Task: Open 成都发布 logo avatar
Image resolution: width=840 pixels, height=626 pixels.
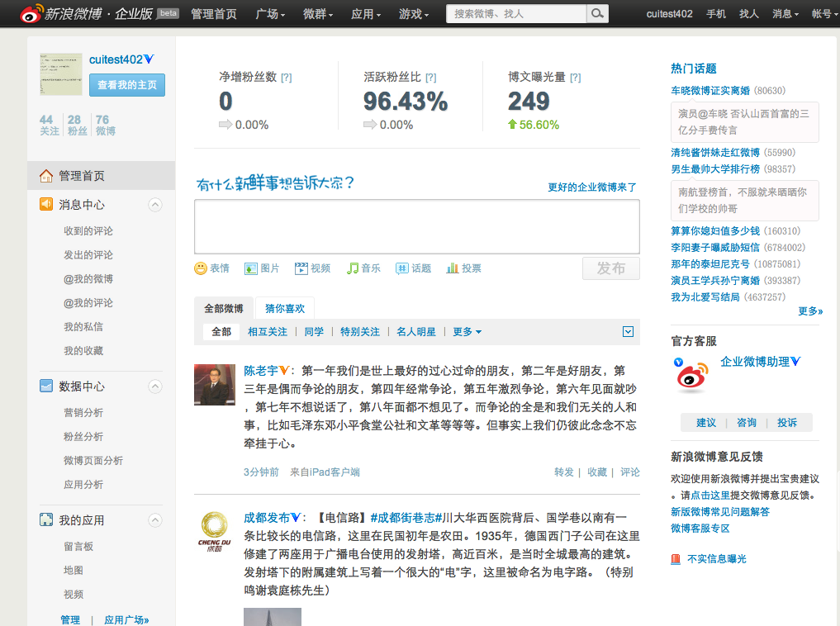Action: pyautogui.click(x=214, y=531)
